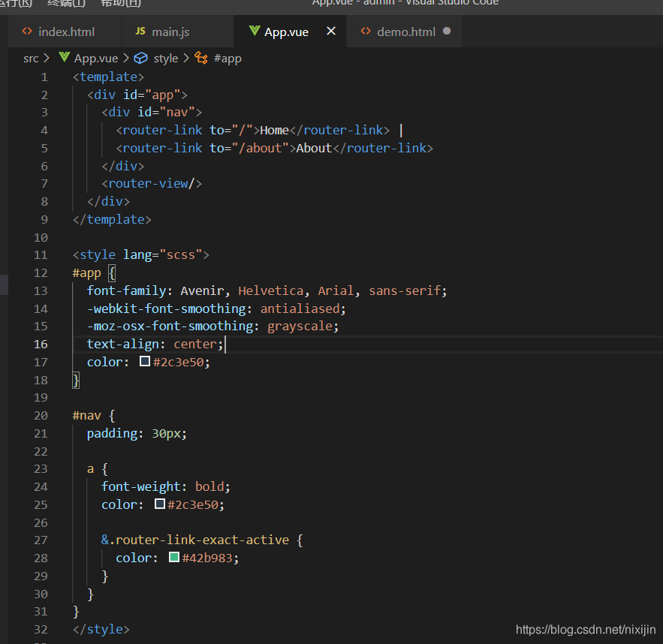Open color picker on line 25 swatch
Screen dimensions: 663x644
click(x=159, y=504)
